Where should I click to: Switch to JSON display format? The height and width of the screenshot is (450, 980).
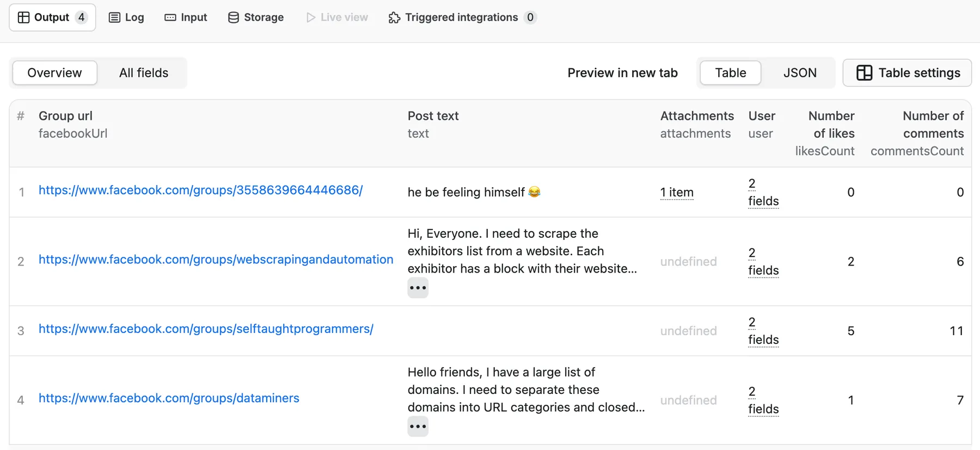(x=800, y=73)
